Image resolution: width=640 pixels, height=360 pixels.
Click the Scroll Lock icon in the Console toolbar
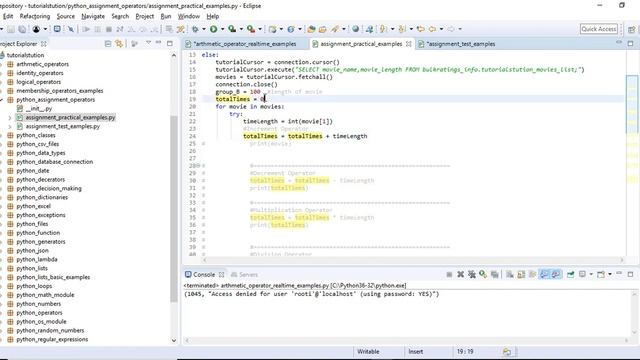(521, 274)
